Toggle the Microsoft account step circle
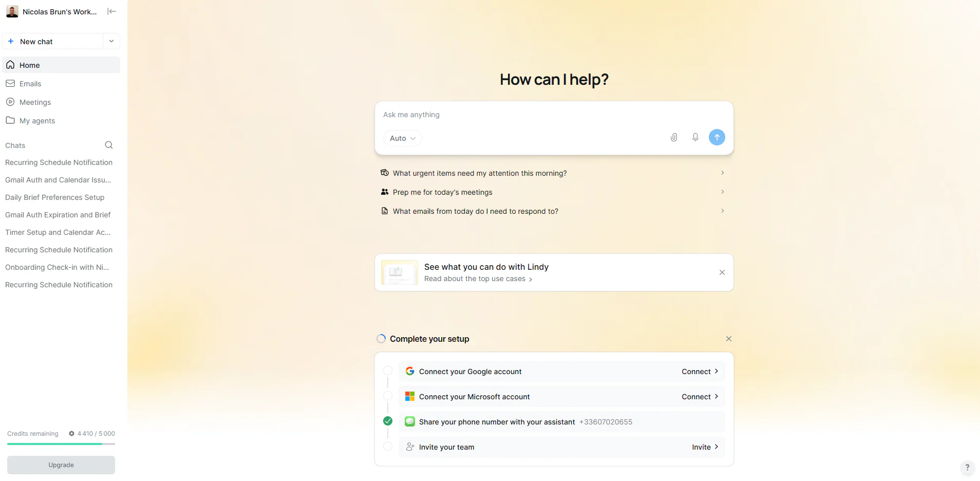This screenshot has width=980, height=481. pos(388,396)
